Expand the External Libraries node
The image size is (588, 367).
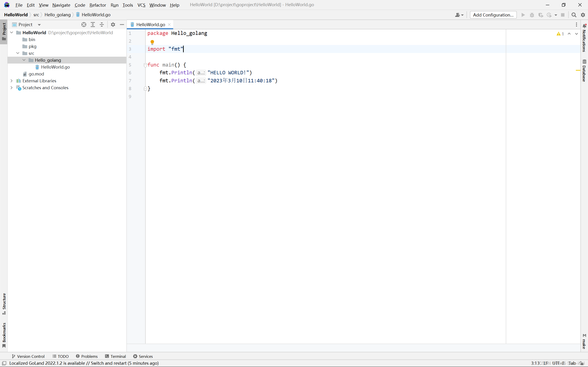click(x=11, y=80)
